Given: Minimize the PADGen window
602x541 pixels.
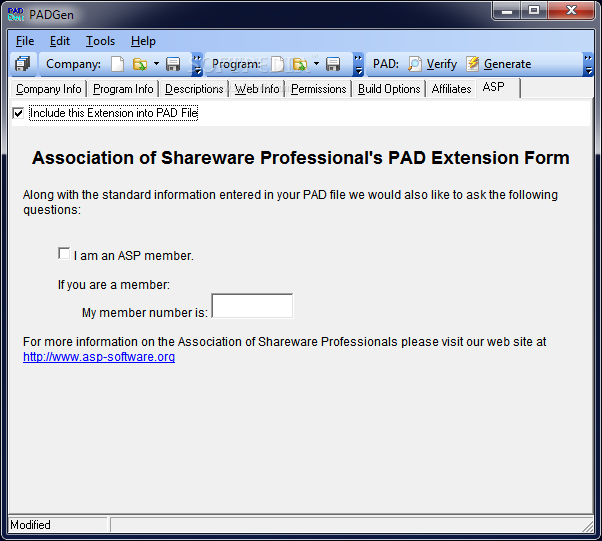Looking at the screenshot, I should click(x=507, y=11).
